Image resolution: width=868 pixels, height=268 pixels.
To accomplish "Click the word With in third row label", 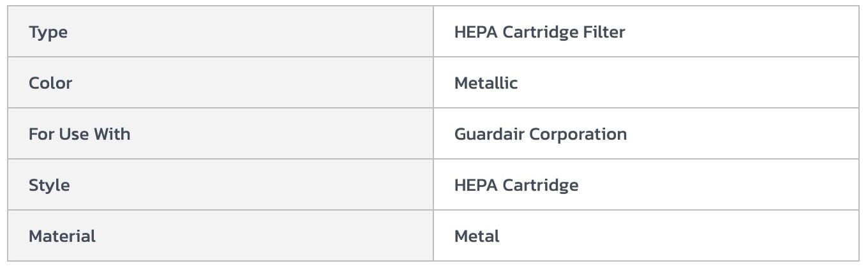I will click(x=112, y=134).
